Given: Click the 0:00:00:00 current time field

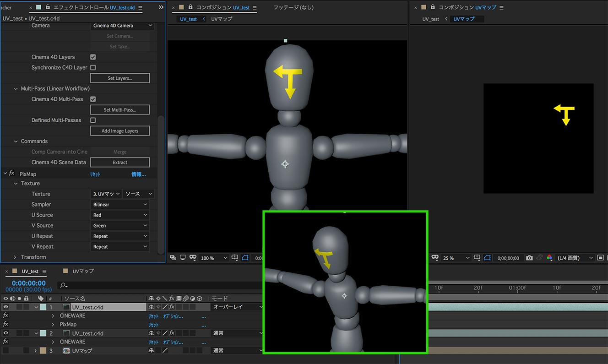Looking at the screenshot, I should [29, 283].
